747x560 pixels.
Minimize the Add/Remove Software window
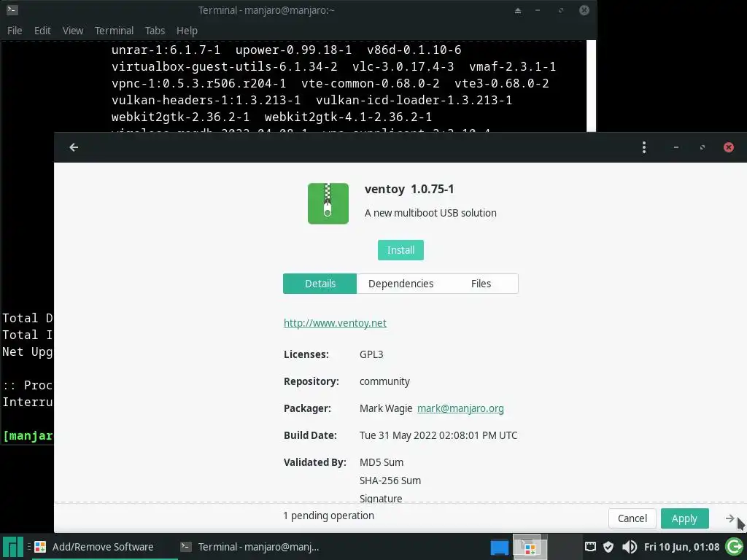coord(676,147)
